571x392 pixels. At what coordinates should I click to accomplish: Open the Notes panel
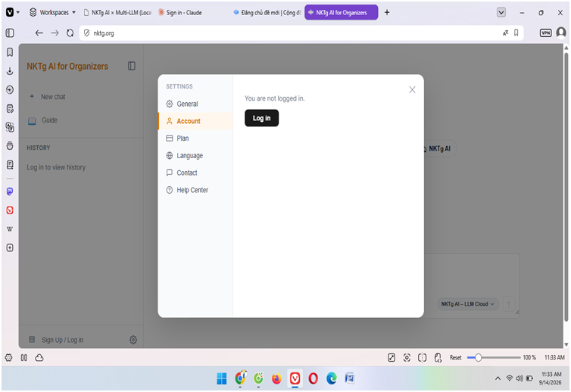[10, 108]
